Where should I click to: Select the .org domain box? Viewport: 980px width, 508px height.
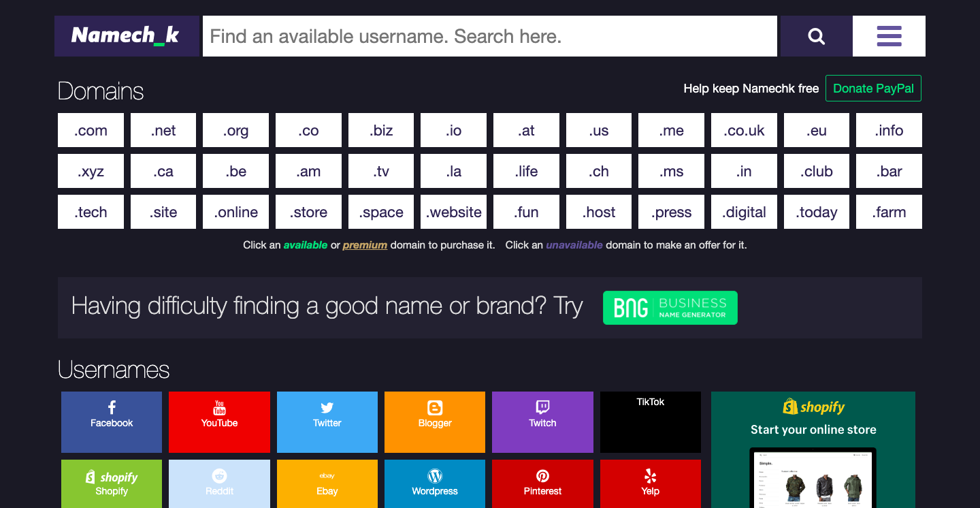(x=235, y=130)
